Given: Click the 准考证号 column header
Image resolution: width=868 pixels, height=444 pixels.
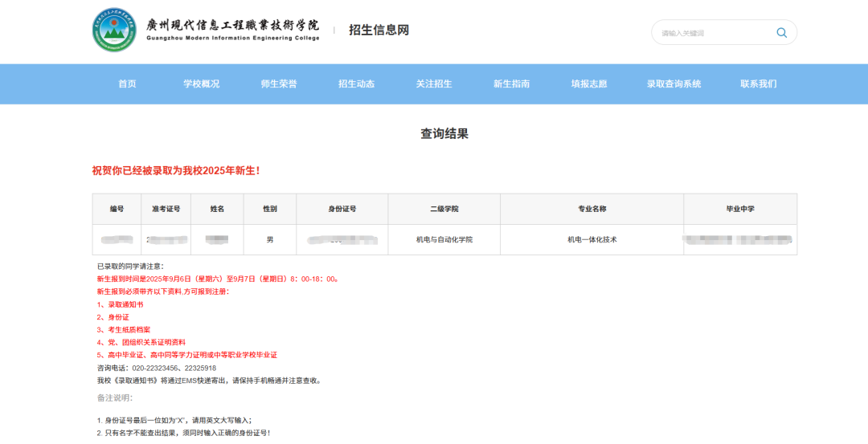Looking at the screenshot, I should click(x=166, y=209).
